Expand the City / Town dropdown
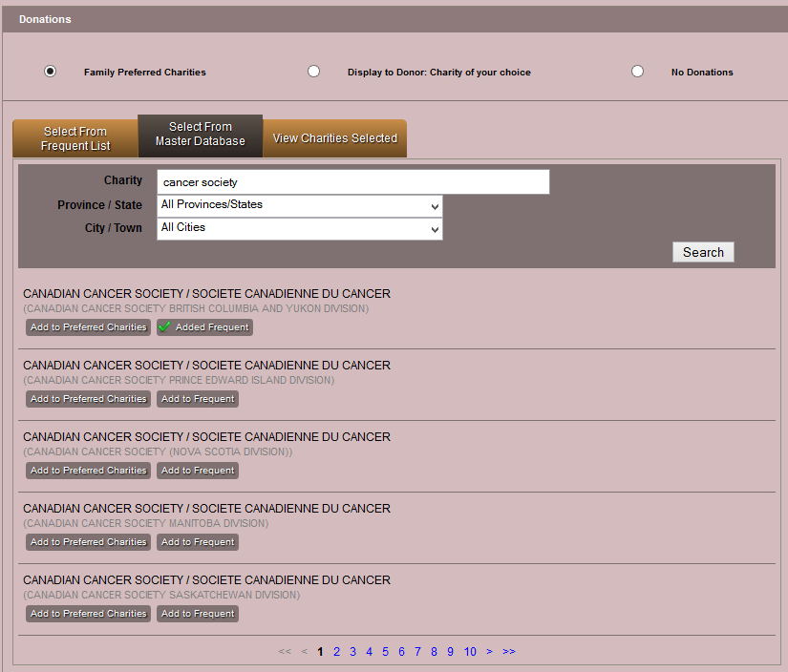Viewport: 788px width, 672px height. pyautogui.click(x=300, y=229)
